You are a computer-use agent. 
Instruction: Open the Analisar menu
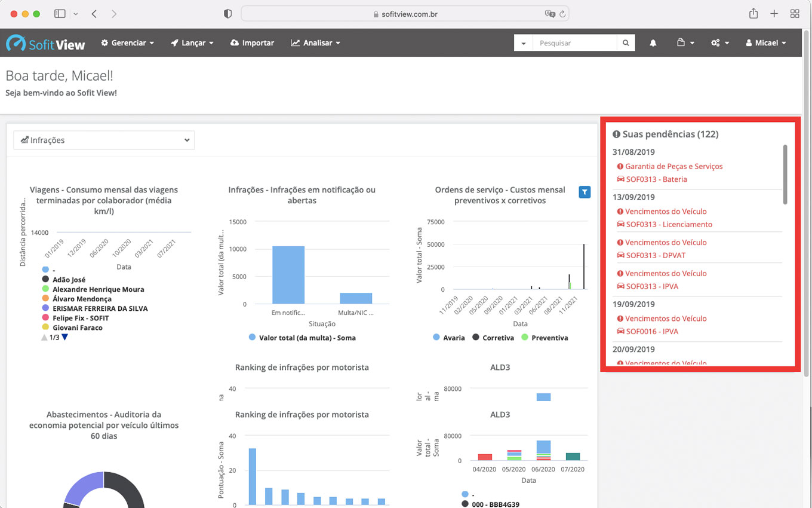315,43
